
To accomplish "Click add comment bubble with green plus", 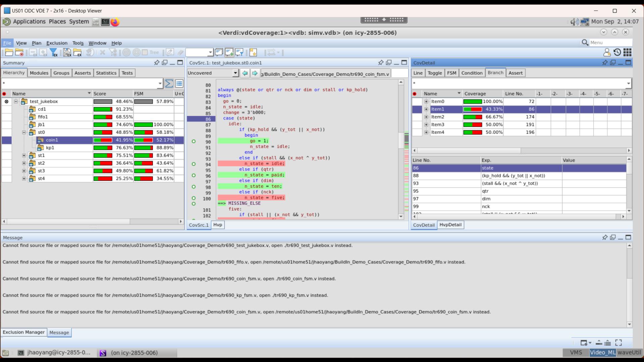I will tap(229, 52).
